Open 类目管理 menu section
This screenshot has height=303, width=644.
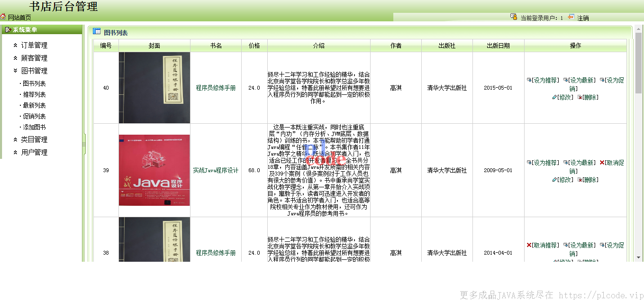tap(34, 140)
